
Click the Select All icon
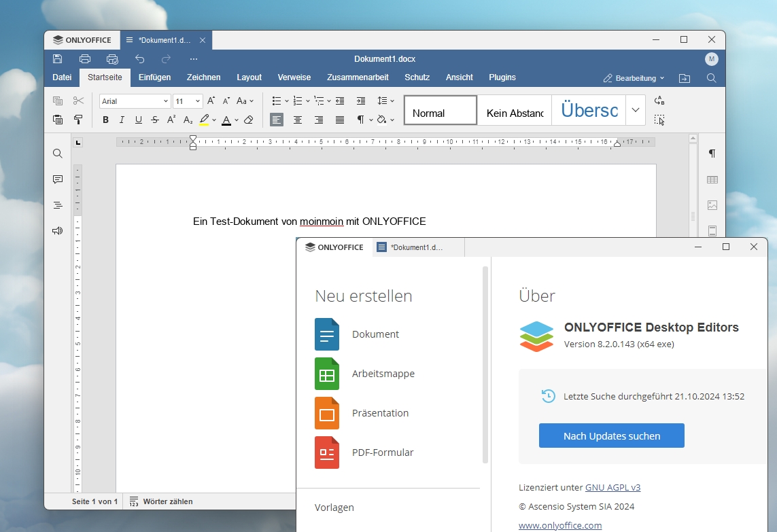tap(659, 120)
